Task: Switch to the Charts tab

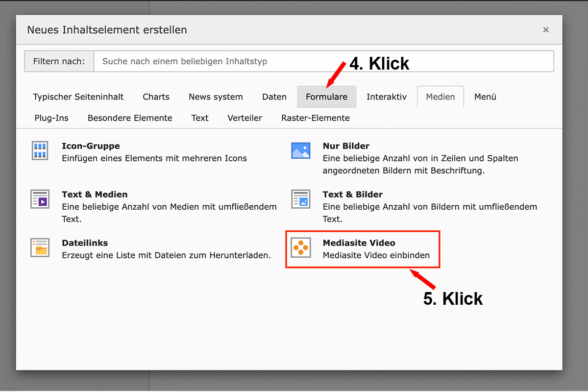Action: [156, 97]
